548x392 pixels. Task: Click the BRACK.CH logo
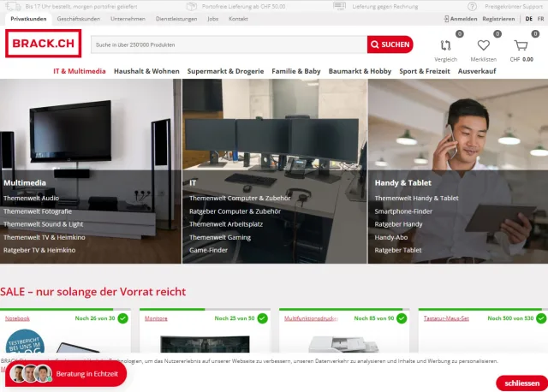pyautogui.click(x=44, y=44)
